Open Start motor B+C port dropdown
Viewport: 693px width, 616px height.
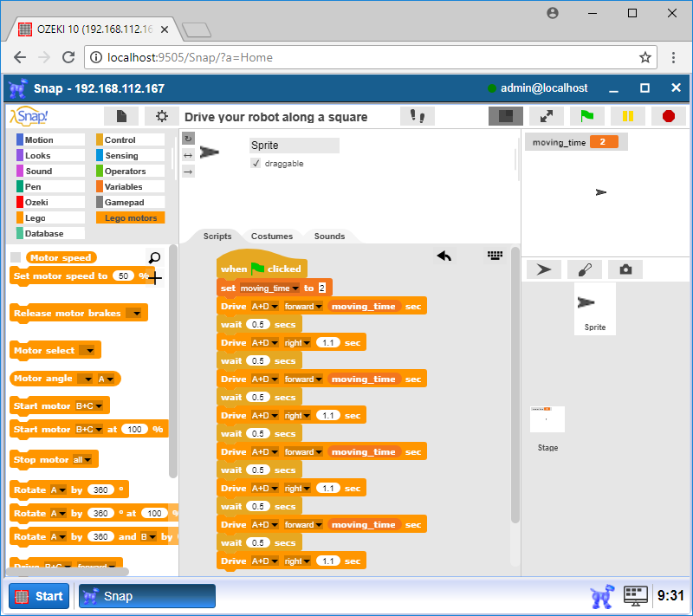pos(89,405)
